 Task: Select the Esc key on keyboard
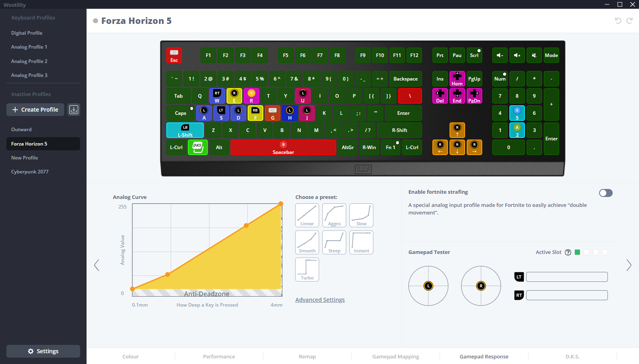tap(174, 55)
